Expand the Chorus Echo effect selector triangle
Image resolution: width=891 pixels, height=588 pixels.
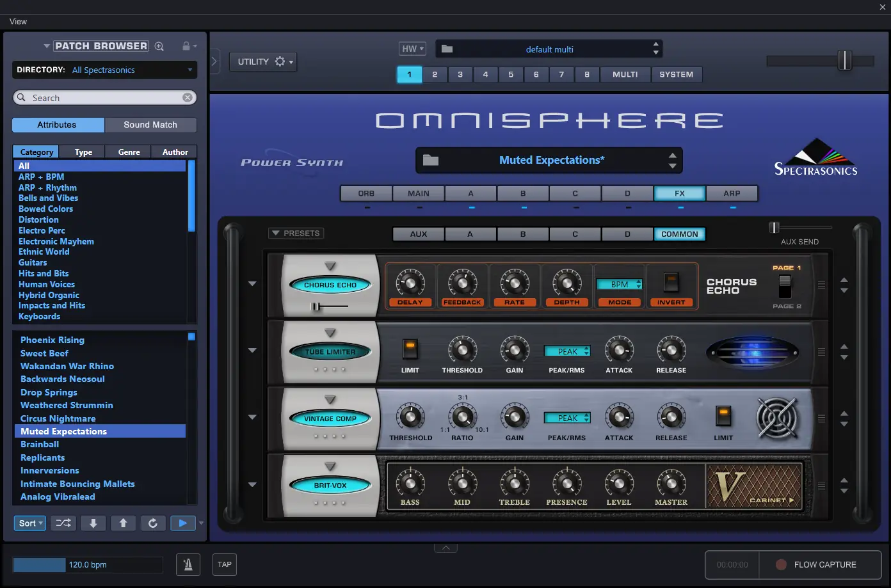click(330, 266)
